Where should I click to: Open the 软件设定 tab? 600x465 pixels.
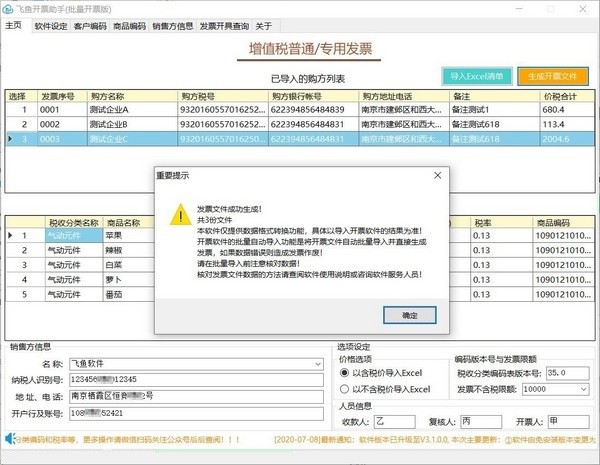[x=51, y=26]
